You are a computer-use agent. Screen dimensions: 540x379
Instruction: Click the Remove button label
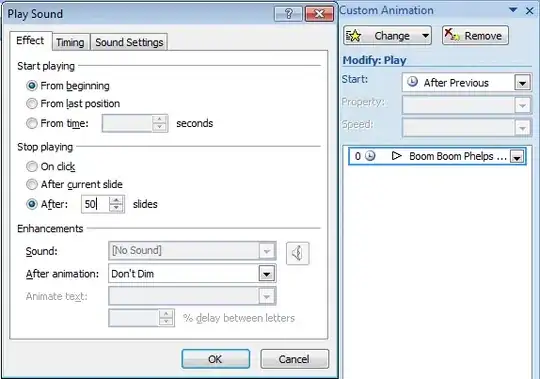click(x=483, y=35)
